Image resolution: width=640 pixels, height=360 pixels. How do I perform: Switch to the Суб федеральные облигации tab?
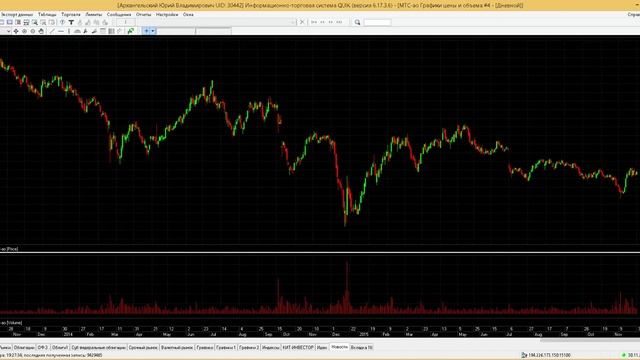point(98,347)
